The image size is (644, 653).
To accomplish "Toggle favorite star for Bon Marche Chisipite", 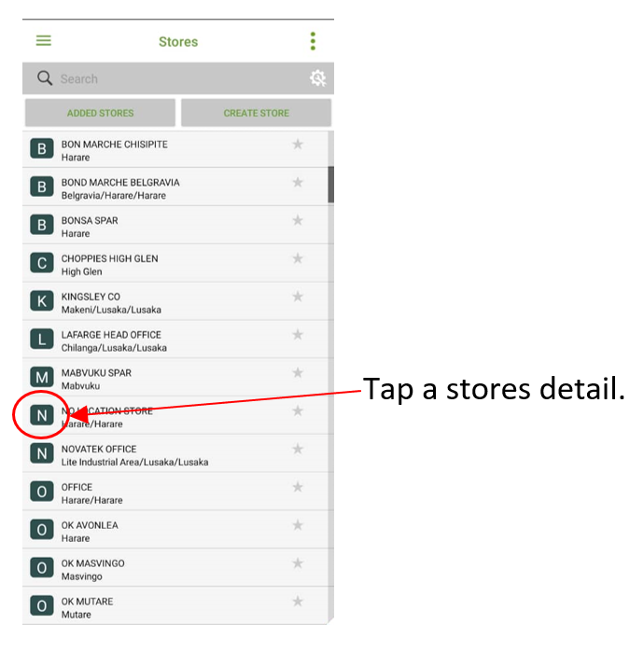I will (298, 145).
